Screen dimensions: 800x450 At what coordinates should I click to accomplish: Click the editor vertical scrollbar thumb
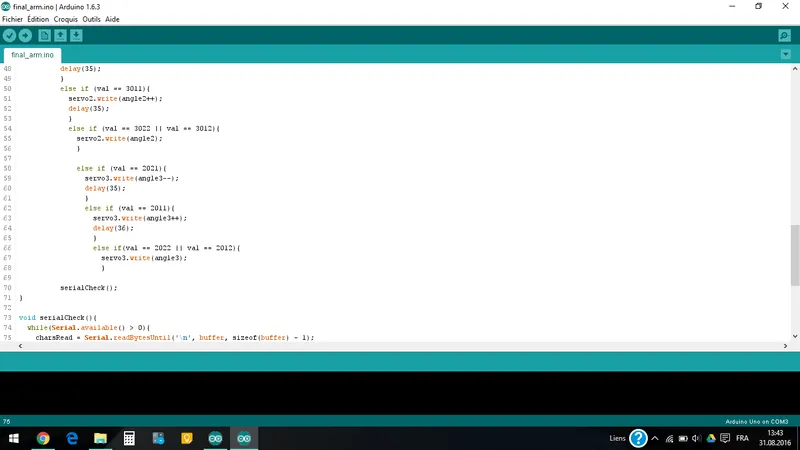pyautogui.click(x=795, y=255)
